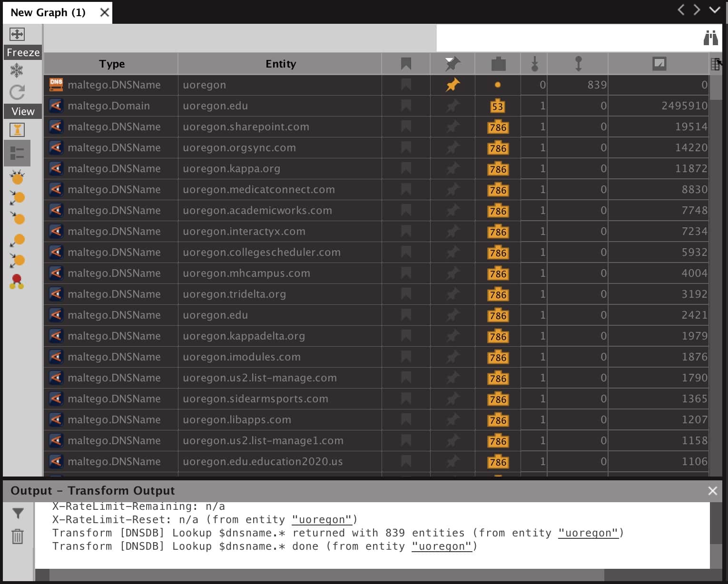Go to the previous tab arrow
Image resolution: width=728 pixels, height=584 pixels.
[681, 10]
